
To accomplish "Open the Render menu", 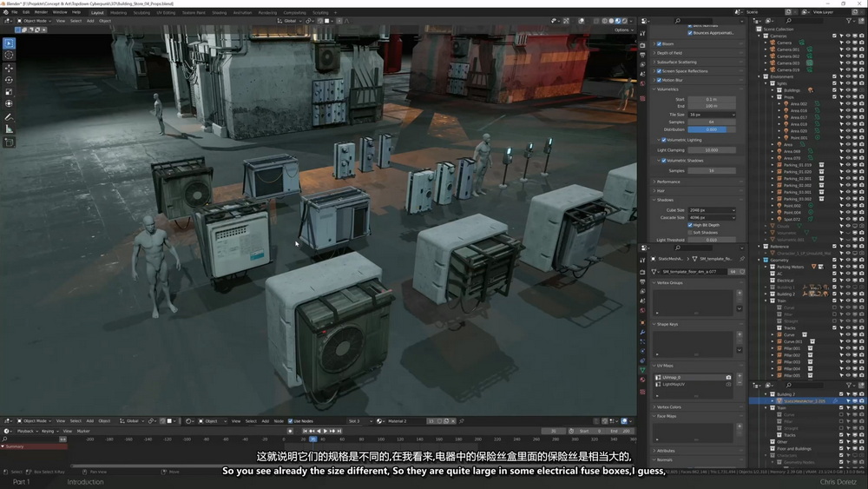I will (41, 12).
